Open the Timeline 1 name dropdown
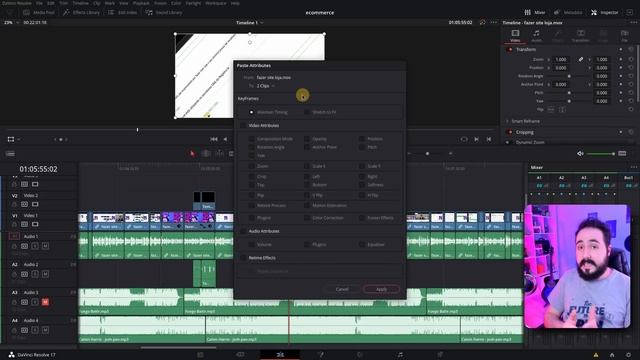This screenshot has width=640, height=360. pos(249,22)
